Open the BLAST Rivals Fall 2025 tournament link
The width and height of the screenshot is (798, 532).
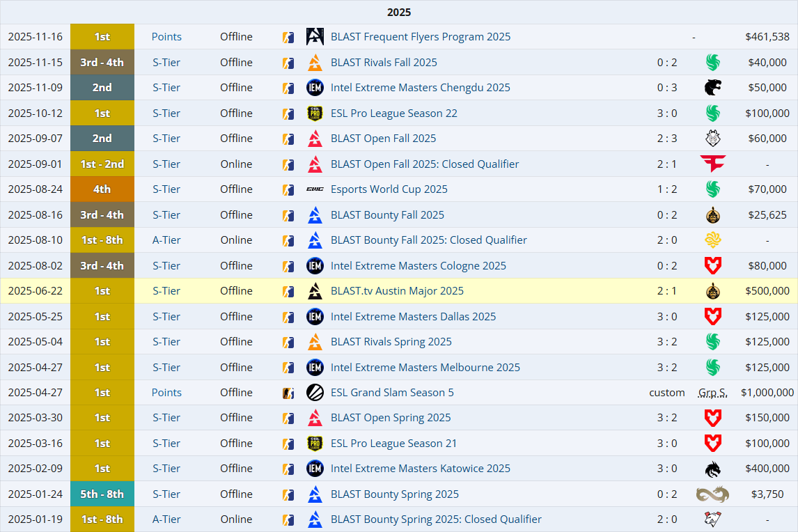coord(384,62)
